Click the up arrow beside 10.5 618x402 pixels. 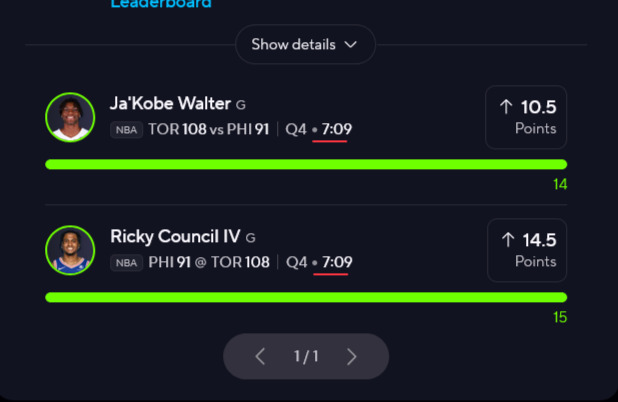(x=506, y=107)
